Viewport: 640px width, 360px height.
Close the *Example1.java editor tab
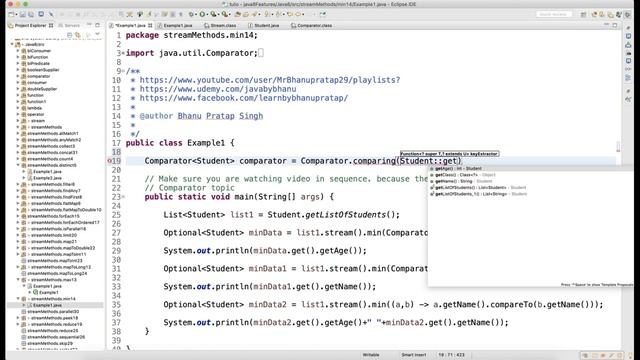pyautogui.click(x=150, y=25)
